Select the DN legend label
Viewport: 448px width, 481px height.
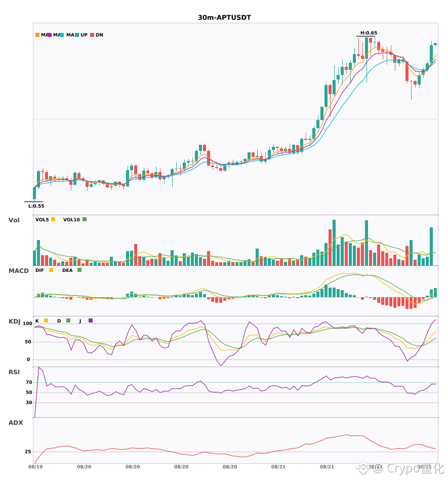(x=99, y=35)
